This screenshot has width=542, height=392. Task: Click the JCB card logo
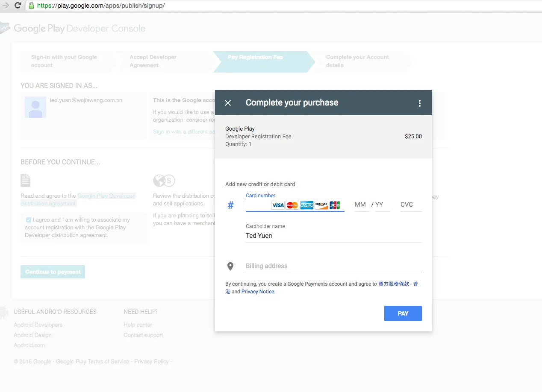click(x=335, y=205)
